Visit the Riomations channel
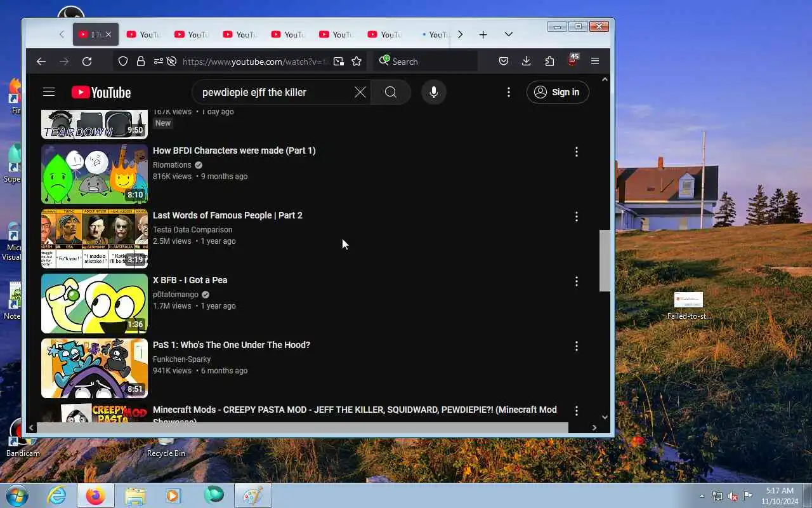 point(172,165)
